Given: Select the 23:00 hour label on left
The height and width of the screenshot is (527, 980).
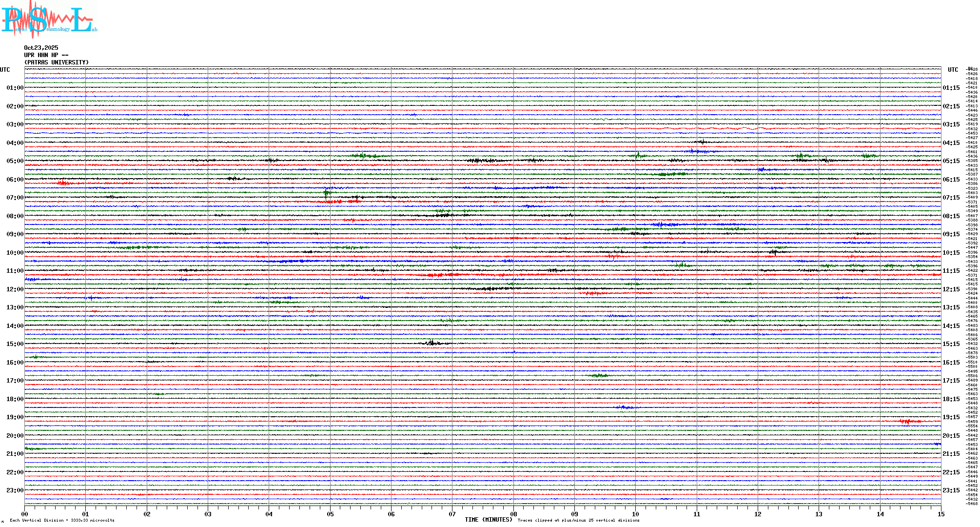Looking at the screenshot, I should coord(15,490).
